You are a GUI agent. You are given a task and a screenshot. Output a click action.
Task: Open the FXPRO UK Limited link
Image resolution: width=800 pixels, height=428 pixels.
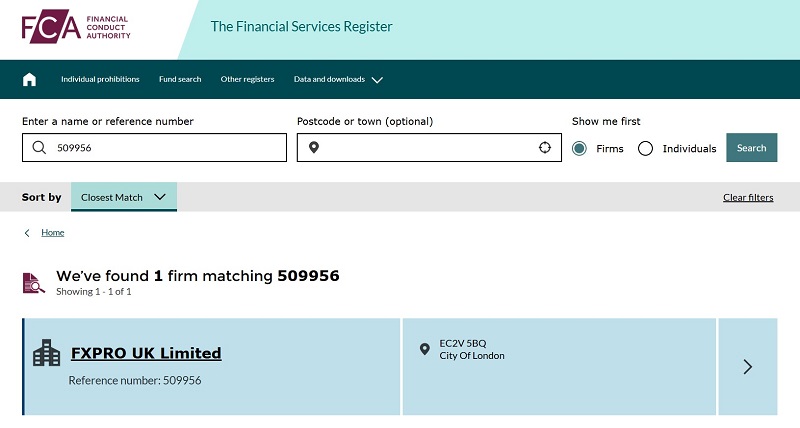click(146, 353)
